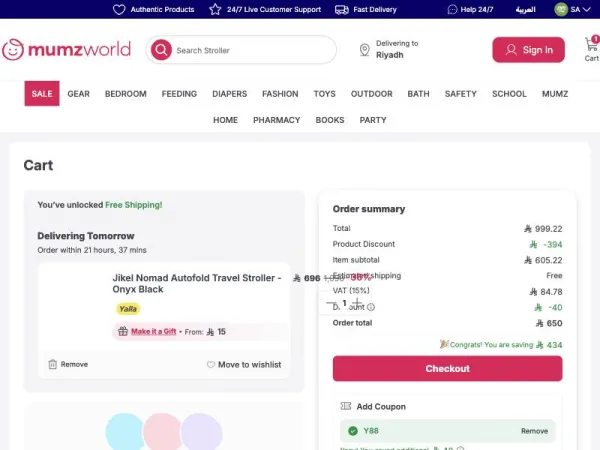The image size is (600, 450).
Task: Open the HOME menu
Action: (x=225, y=120)
